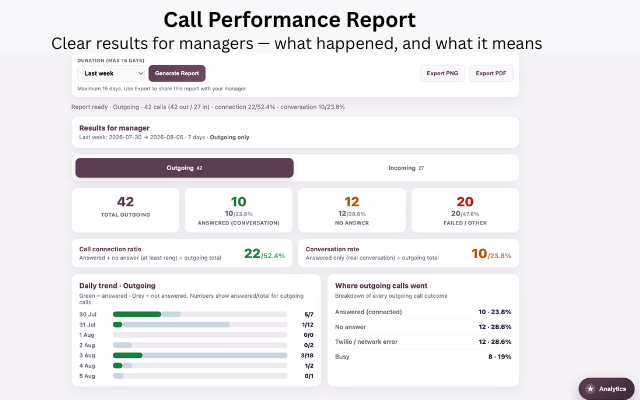Click the Call connection ratio 22/52.4% value
This screenshot has height=400, width=640.
pyautogui.click(x=264, y=253)
